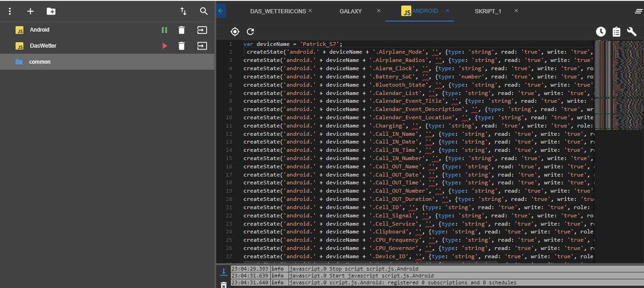The height and width of the screenshot is (288, 644).
Task: Click the blue folder icon of common
Action: pos(19,62)
